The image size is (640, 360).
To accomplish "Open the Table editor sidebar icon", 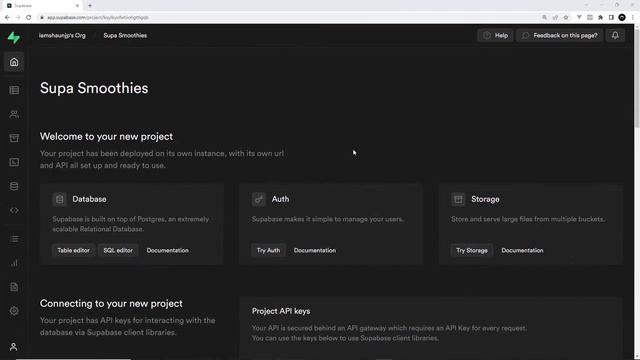I will point(14,90).
